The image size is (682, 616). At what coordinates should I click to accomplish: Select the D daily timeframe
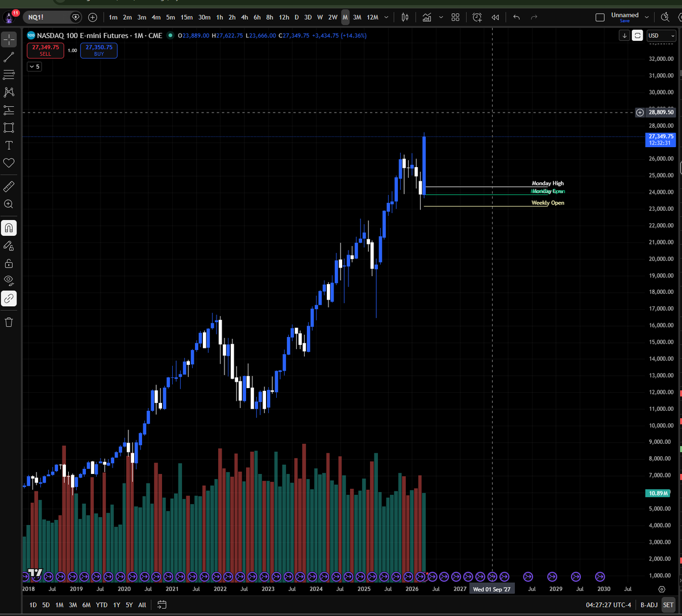296,17
